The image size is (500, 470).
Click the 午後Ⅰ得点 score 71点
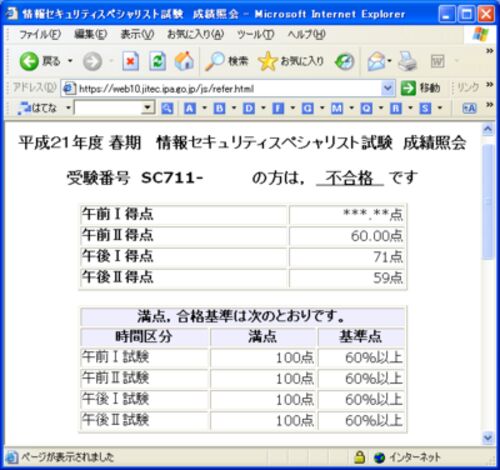(x=388, y=257)
